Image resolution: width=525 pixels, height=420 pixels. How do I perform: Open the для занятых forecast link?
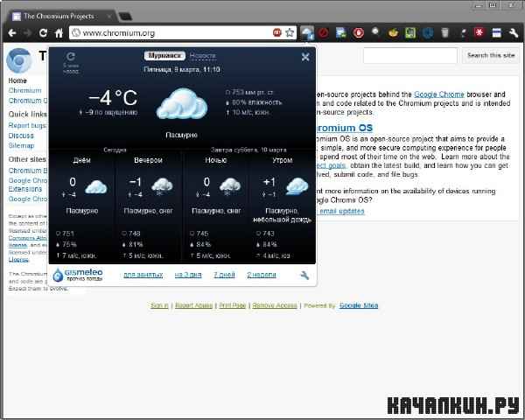[x=143, y=275]
